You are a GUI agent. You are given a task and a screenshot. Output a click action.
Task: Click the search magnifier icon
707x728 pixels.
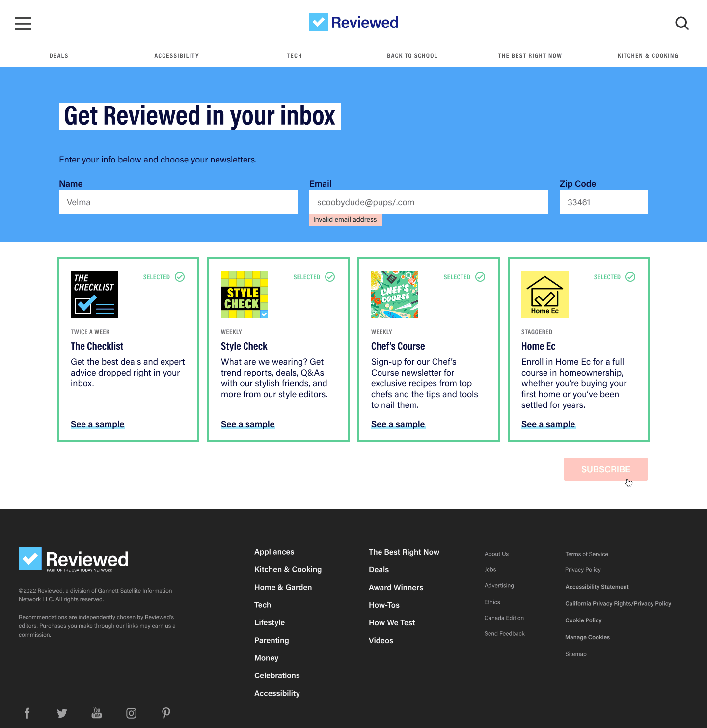(682, 23)
